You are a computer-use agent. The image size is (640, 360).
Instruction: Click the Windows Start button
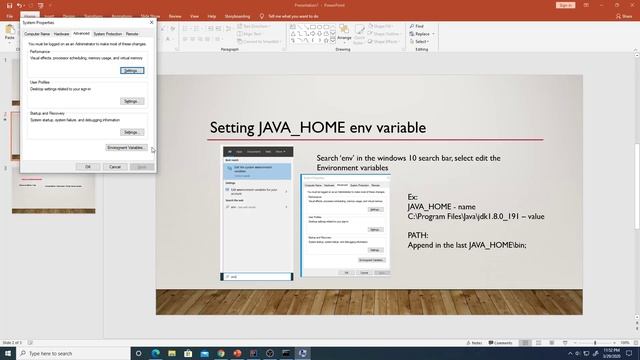[8, 353]
